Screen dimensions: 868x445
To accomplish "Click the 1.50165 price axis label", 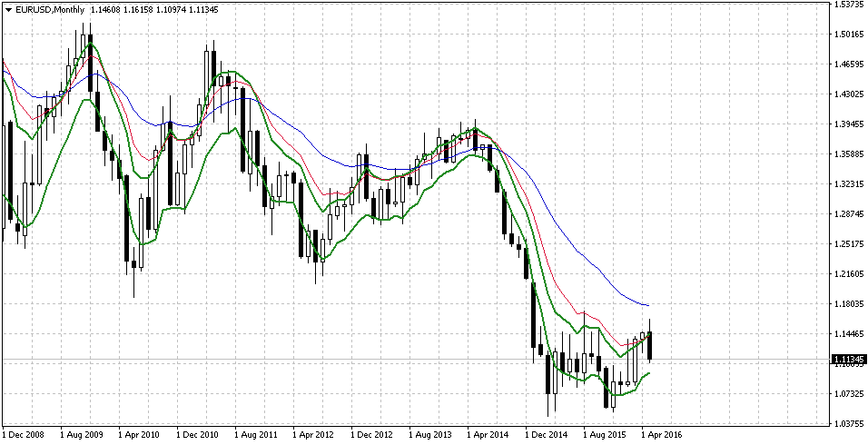I will [850, 35].
